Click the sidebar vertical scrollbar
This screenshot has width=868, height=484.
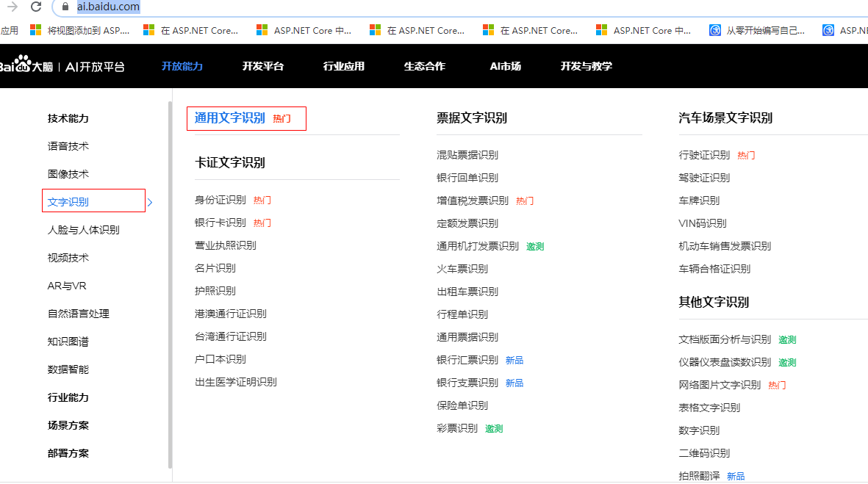(170, 285)
